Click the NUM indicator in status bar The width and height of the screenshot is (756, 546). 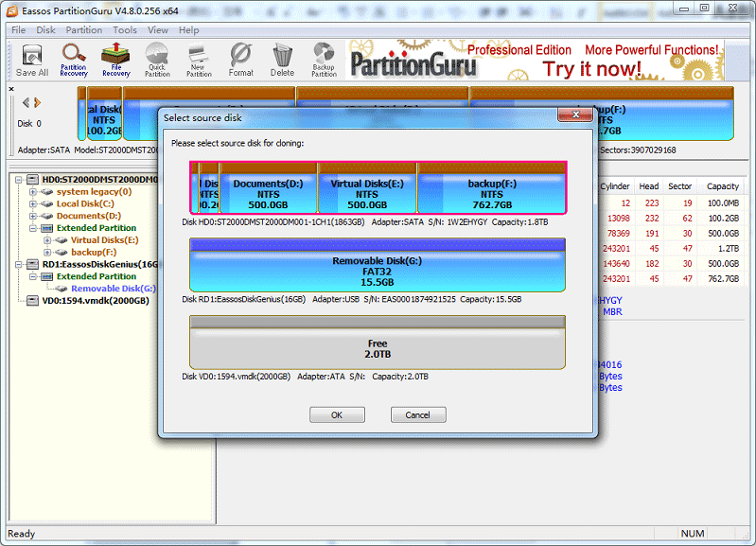(693, 534)
